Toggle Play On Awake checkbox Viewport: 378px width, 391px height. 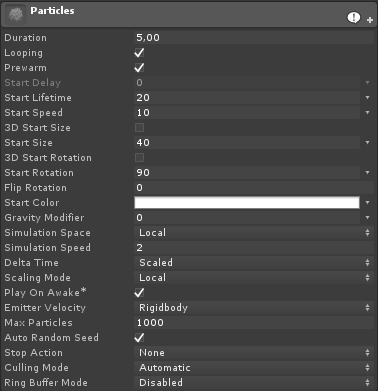(139, 293)
